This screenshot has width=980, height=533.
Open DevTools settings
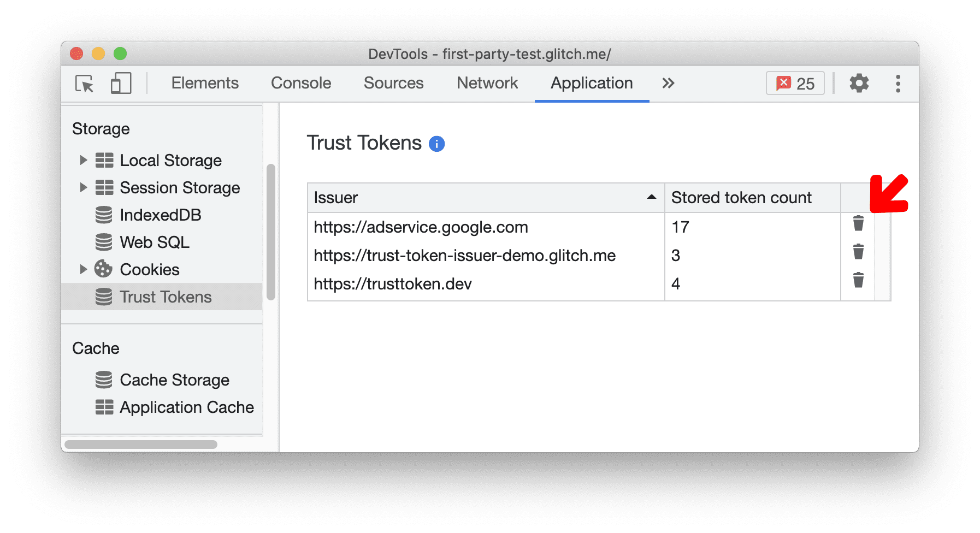[859, 84]
